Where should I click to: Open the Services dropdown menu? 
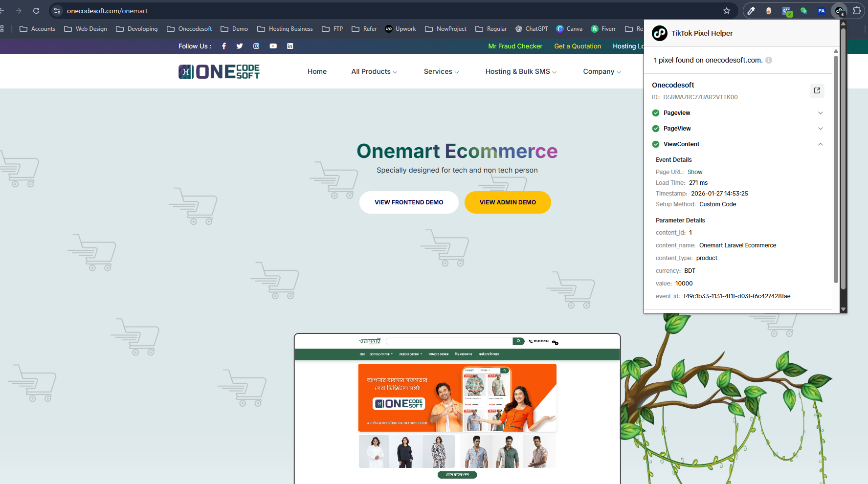tap(441, 71)
